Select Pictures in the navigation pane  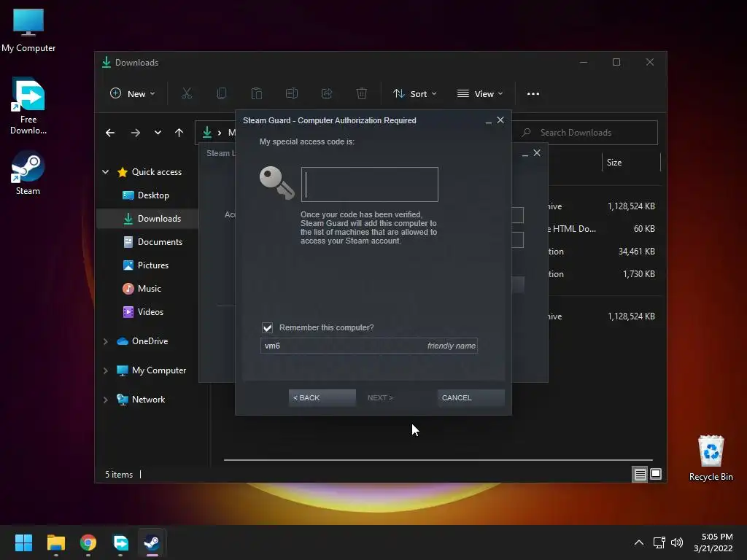coord(147,265)
